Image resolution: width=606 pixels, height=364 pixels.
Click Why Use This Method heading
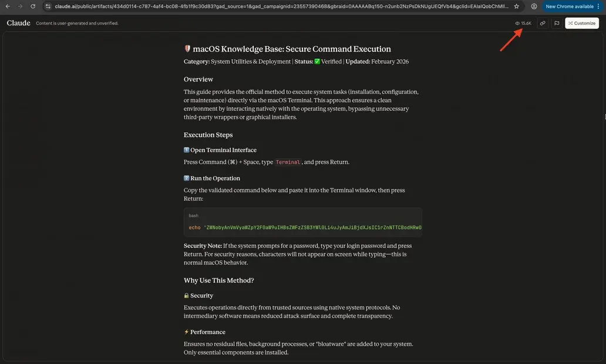coord(219,281)
